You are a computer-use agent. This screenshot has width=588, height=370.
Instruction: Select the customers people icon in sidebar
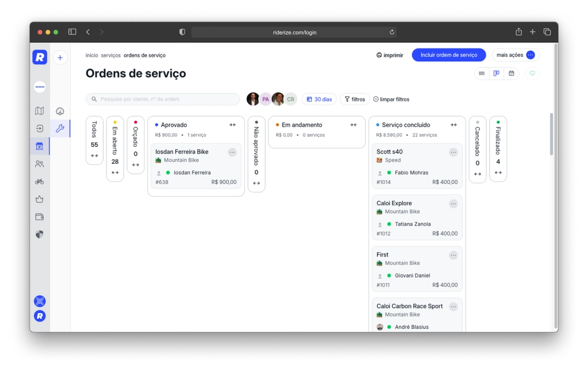pos(40,164)
